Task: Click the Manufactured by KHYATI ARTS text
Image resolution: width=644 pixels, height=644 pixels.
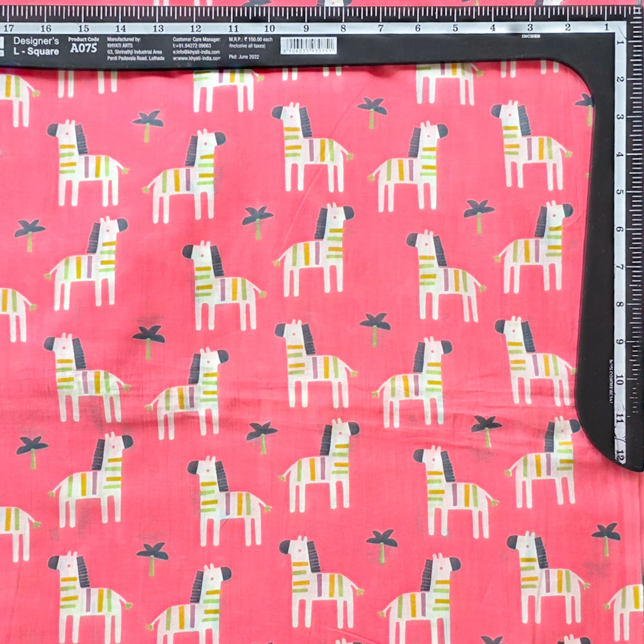Action: pos(124,42)
